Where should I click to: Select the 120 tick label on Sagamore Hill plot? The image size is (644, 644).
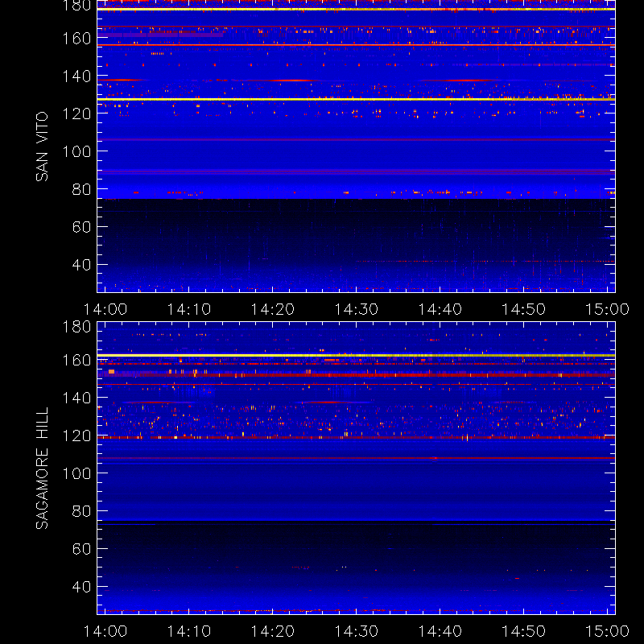click(76, 436)
